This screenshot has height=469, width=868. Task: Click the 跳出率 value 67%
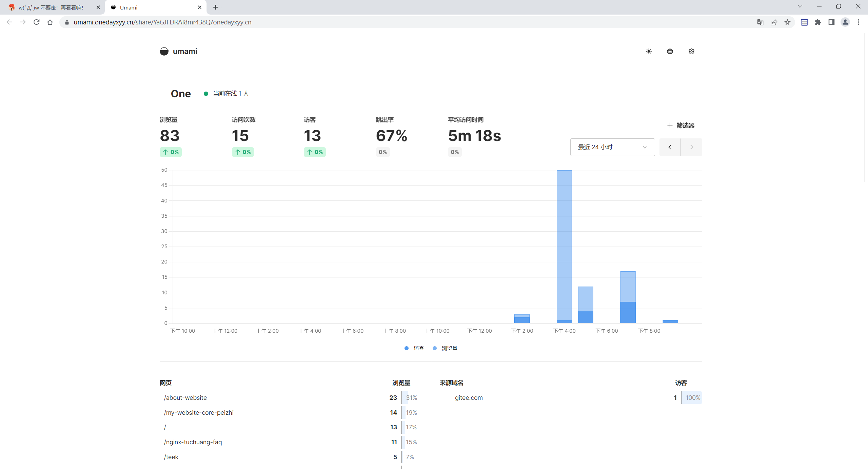coord(392,136)
